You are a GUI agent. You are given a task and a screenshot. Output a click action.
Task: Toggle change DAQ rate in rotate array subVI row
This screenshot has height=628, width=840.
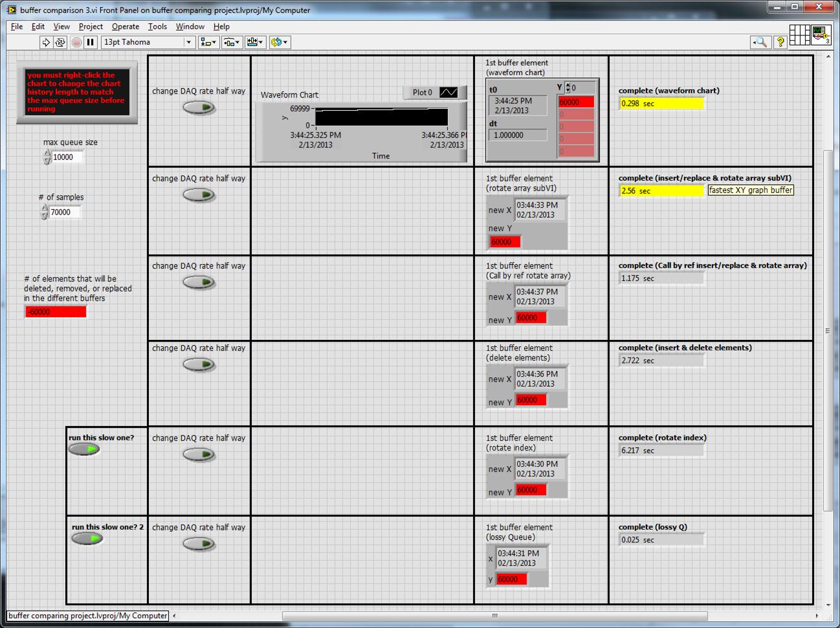click(199, 195)
